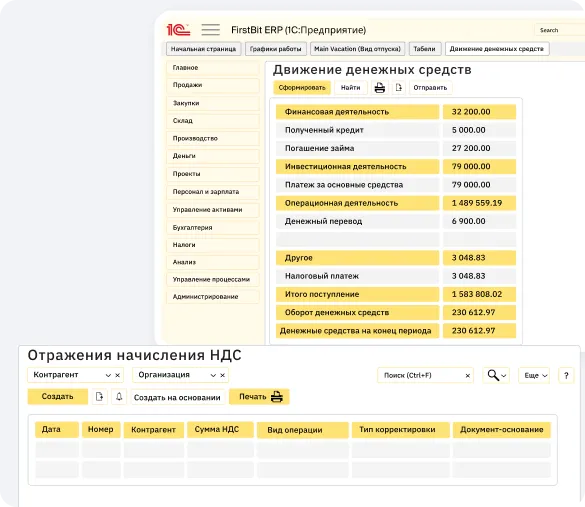This screenshot has width=585, height=507.
Task: Sort by the Номер column header
Action: (x=101, y=429)
